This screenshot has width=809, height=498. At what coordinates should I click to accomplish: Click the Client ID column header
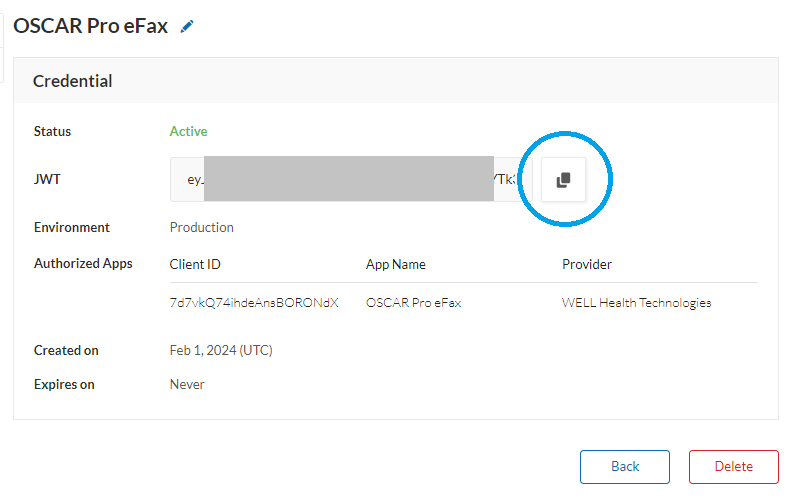(x=195, y=265)
